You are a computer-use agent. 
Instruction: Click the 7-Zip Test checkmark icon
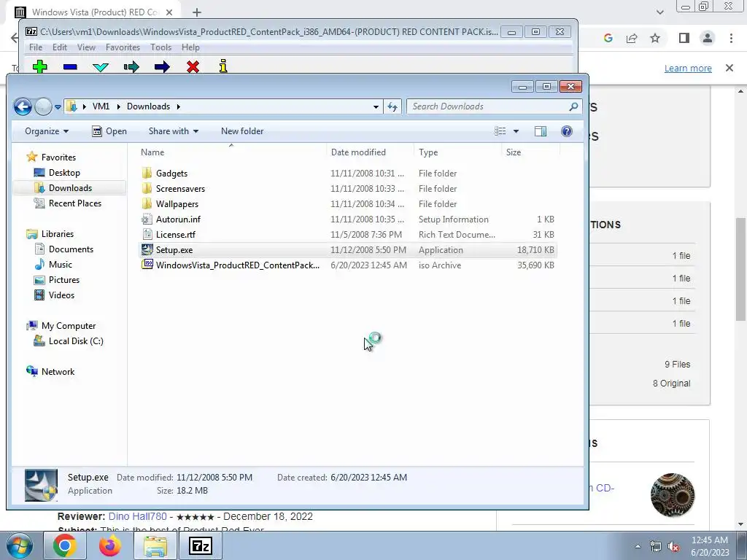pyautogui.click(x=101, y=67)
